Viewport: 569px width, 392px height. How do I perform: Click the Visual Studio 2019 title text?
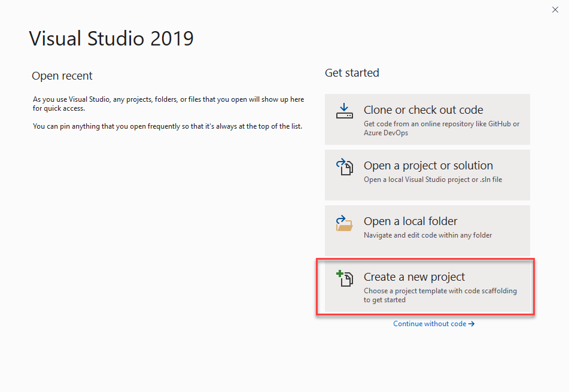(x=111, y=38)
